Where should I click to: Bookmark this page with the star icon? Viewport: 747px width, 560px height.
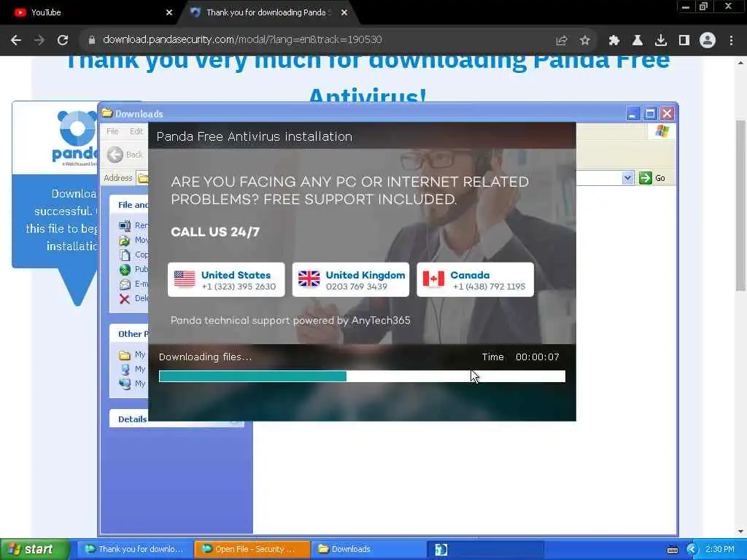585,41
